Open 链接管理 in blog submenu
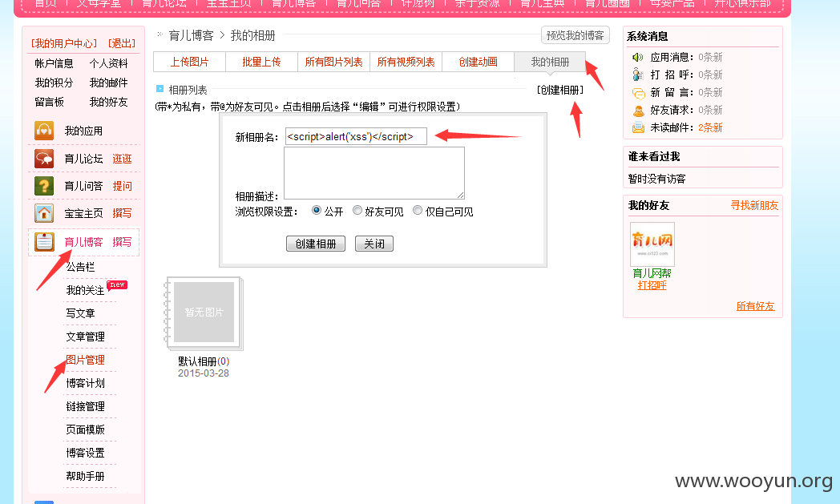The height and width of the screenshot is (504, 840). pos(85,406)
